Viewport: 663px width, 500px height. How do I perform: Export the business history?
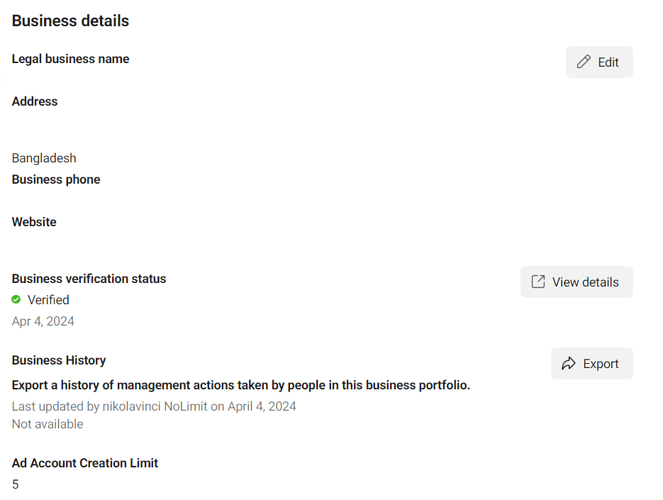pos(592,363)
